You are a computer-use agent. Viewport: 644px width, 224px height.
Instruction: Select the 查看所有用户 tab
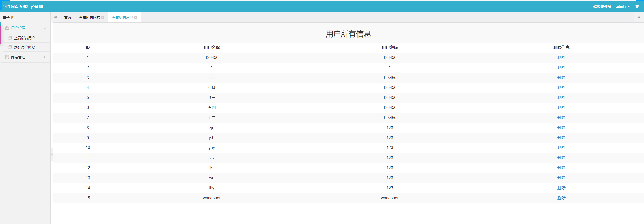(x=123, y=17)
